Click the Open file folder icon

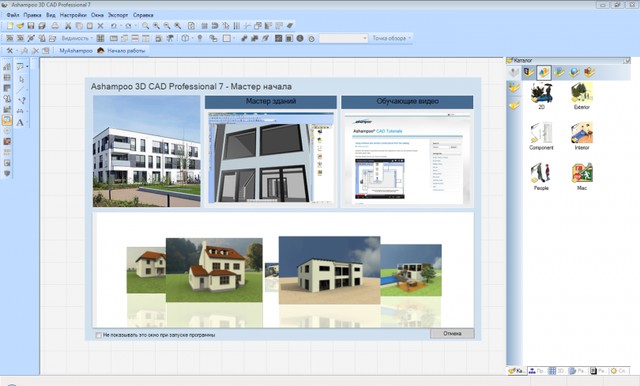pyautogui.click(x=20, y=26)
